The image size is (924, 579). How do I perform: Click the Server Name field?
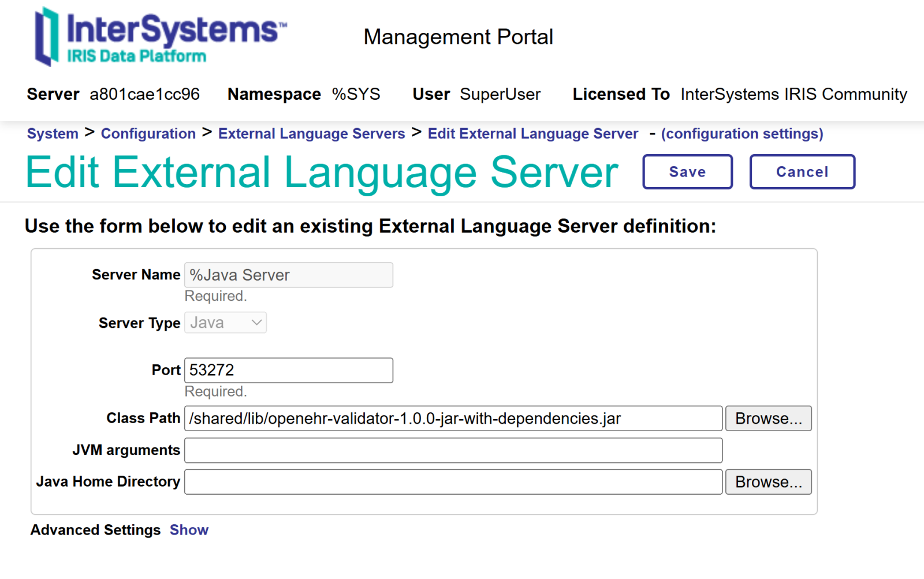(288, 275)
